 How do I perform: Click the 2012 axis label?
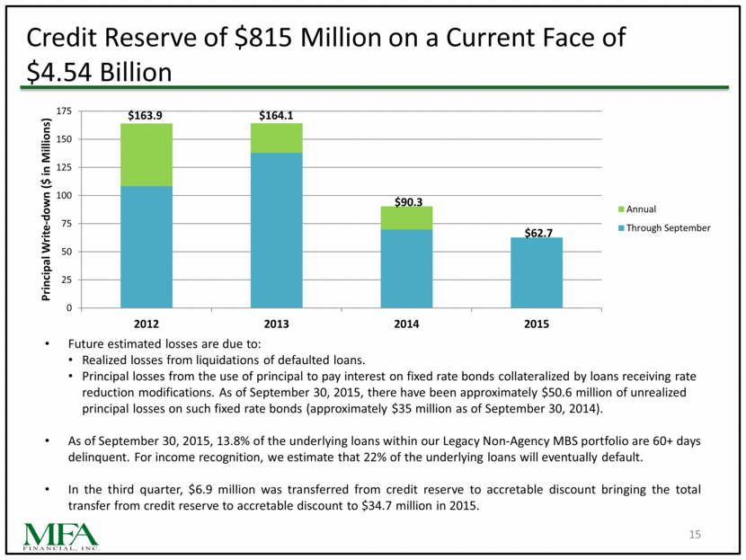click(147, 324)
